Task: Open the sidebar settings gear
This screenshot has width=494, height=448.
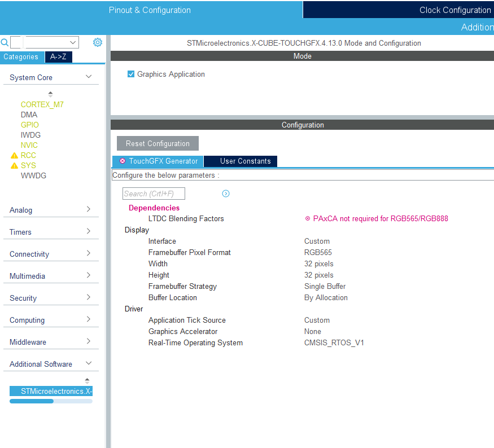Action: click(x=98, y=42)
